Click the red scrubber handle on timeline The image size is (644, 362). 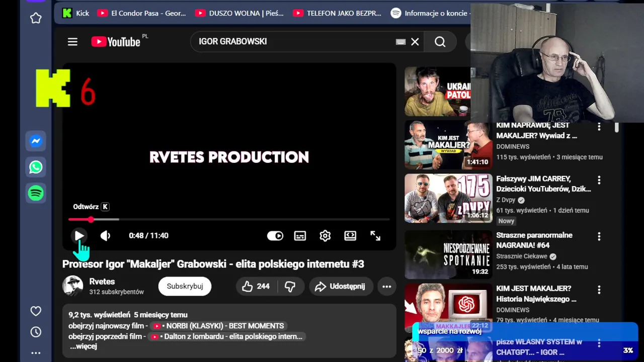coord(91,219)
